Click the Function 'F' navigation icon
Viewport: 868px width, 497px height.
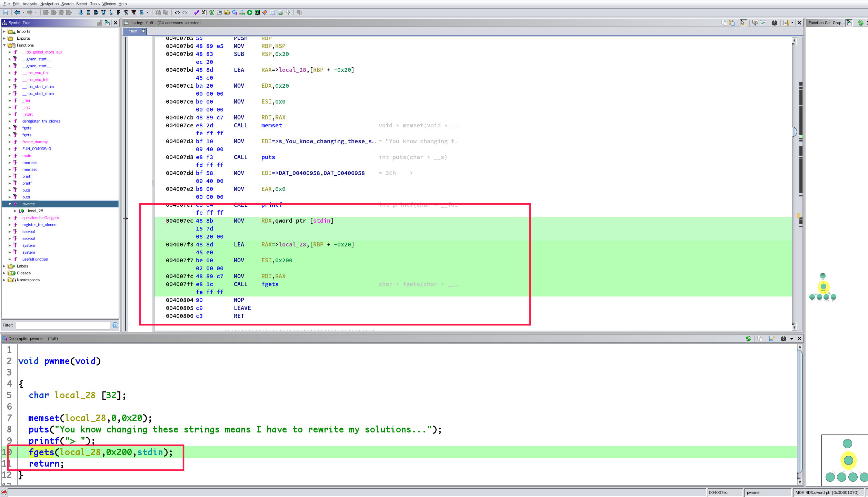tap(118, 12)
